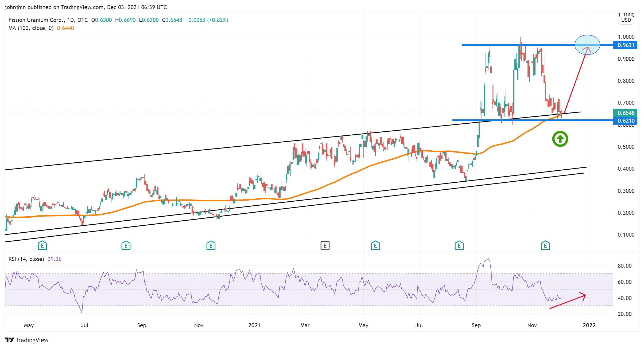644x348 pixels.
Task: Click the 0.9631 blue resistance price label
Action: [x=626, y=45]
